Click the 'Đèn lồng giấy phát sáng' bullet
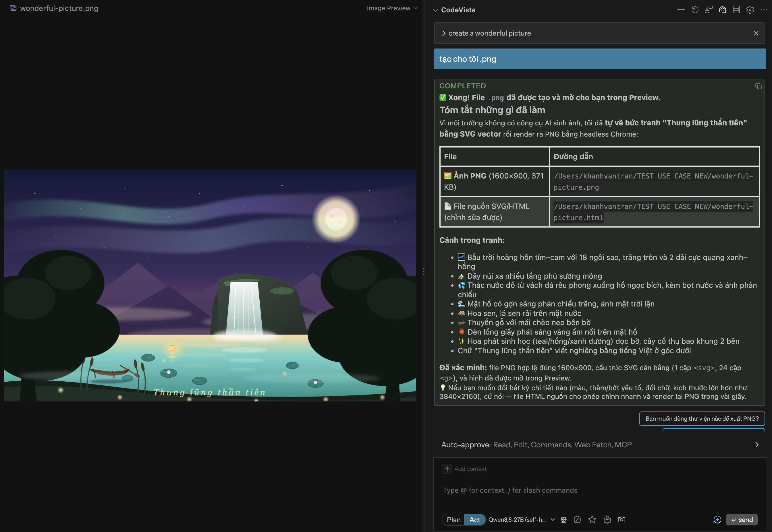 pyautogui.click(x=547, y=332)
